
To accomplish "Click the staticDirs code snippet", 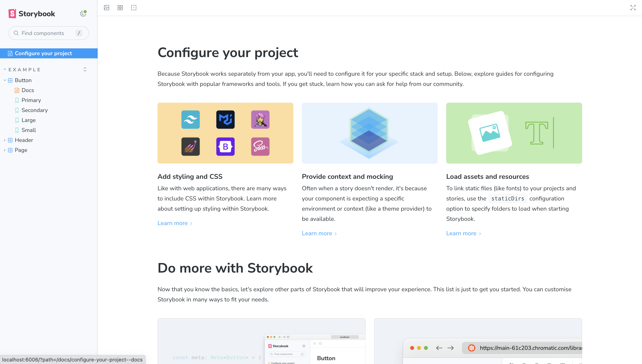I will click(x=508, y=199).
